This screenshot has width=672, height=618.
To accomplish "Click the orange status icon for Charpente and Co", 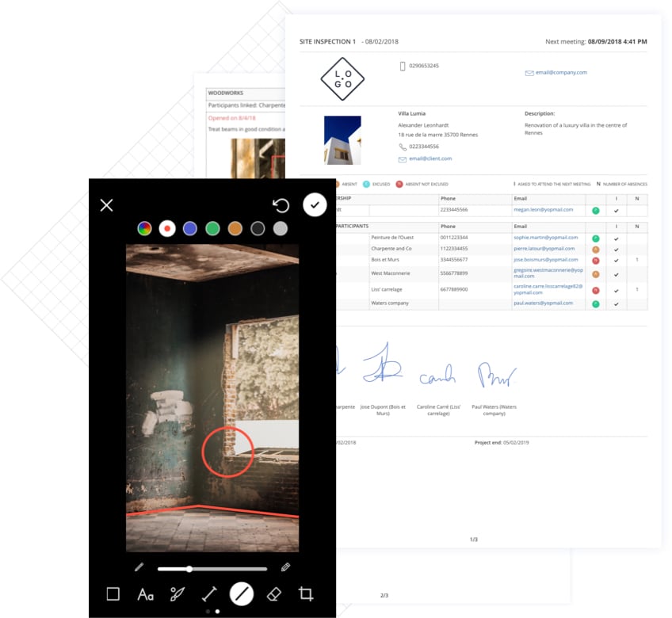I will pyautogui.click(x=596, y=250).
